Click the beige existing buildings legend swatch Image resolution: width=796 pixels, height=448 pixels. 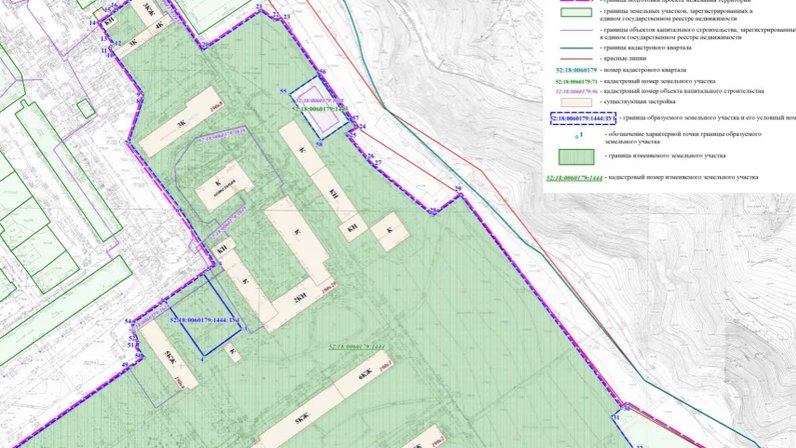point(576,102)
